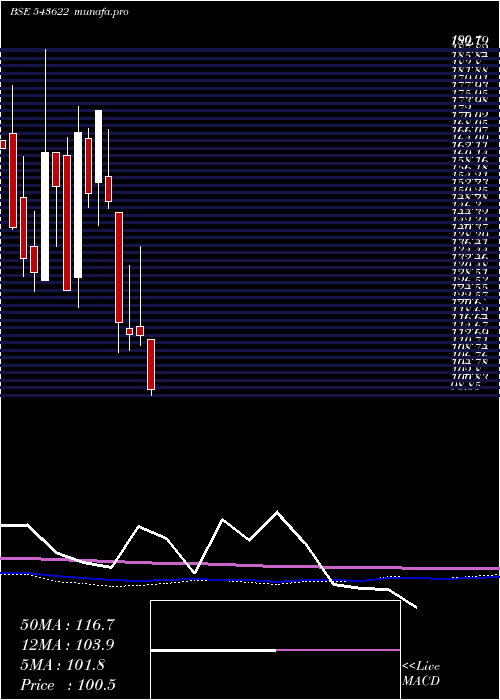Click the tallest white candlestick in the chart
Viewport: 500px width, 700px height.
click(78, 205)
